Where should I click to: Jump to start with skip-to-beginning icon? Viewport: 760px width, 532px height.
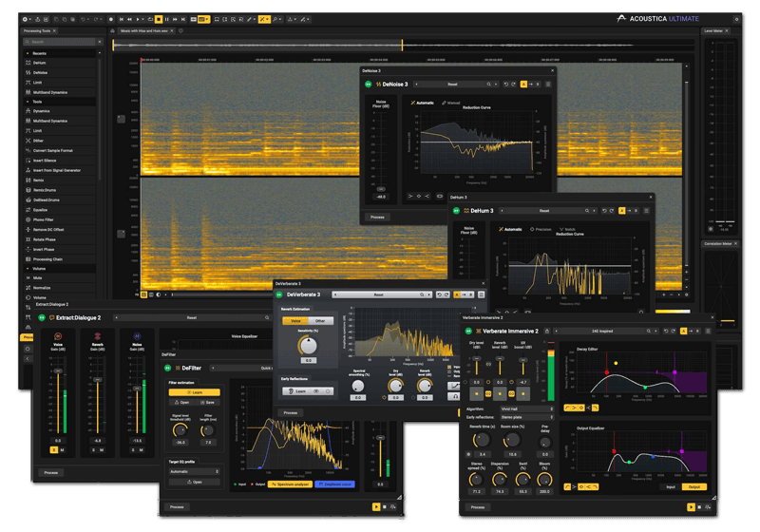point(122,19)
